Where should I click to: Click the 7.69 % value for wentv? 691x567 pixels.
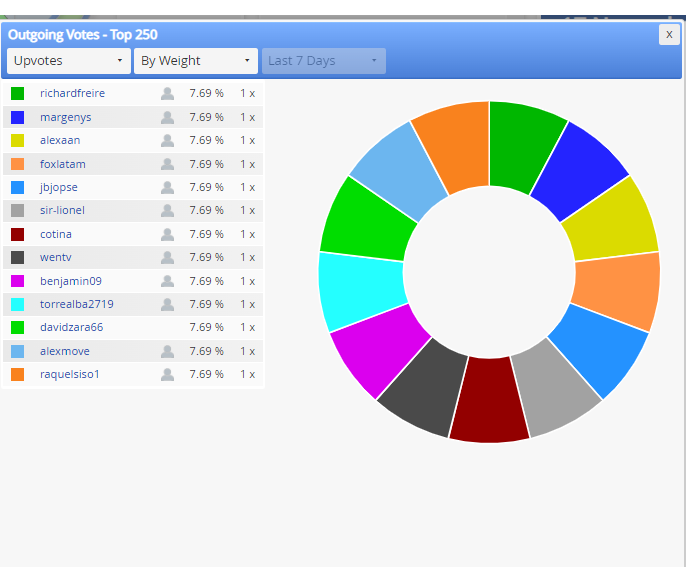(x=206, y=257)
